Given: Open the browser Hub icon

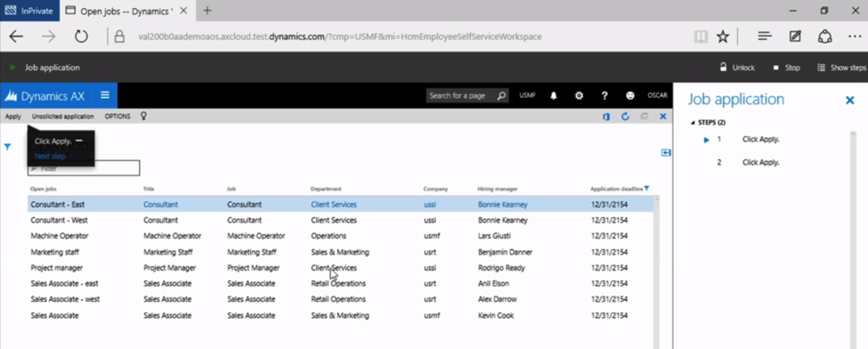Looking at the screenshot, I should 765,37.
